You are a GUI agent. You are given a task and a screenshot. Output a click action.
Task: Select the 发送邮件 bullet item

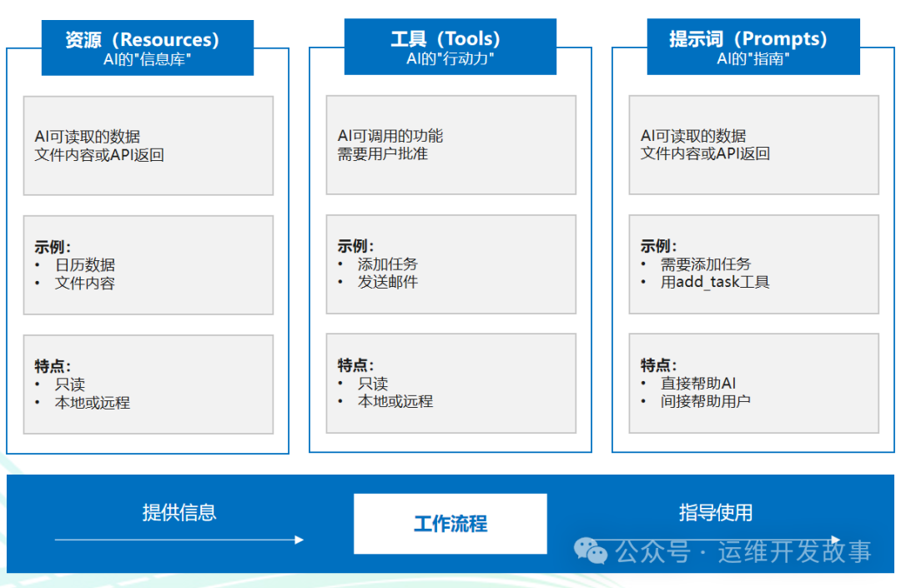(x=388, y=282)
